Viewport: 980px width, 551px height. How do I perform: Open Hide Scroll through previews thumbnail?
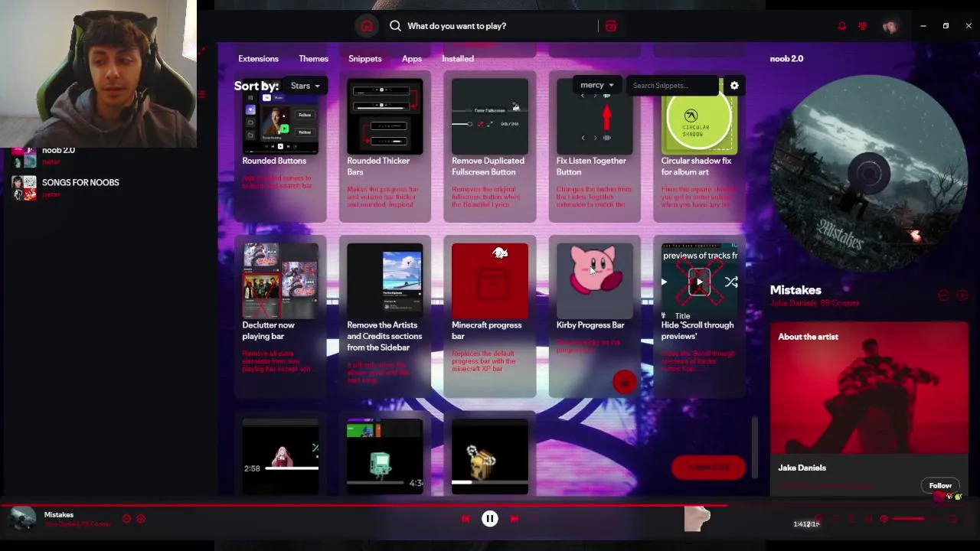[x=699, y=281]
